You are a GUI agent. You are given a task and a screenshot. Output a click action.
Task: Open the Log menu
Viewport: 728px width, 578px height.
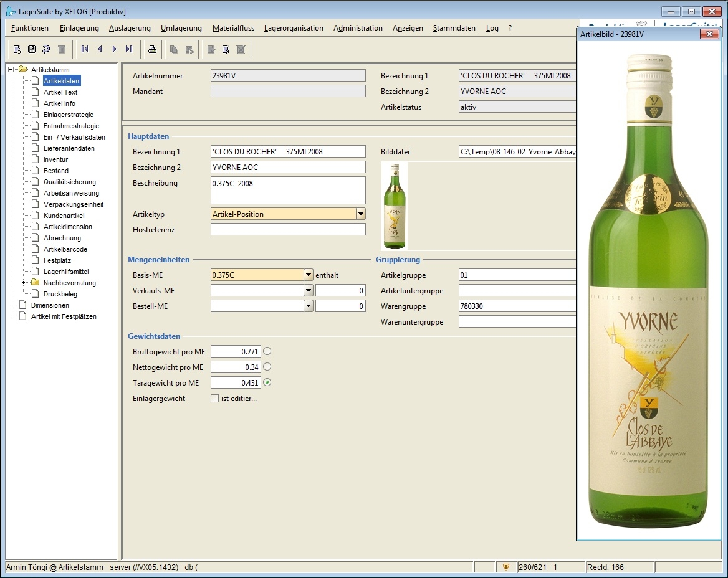[x=492, y=28]
